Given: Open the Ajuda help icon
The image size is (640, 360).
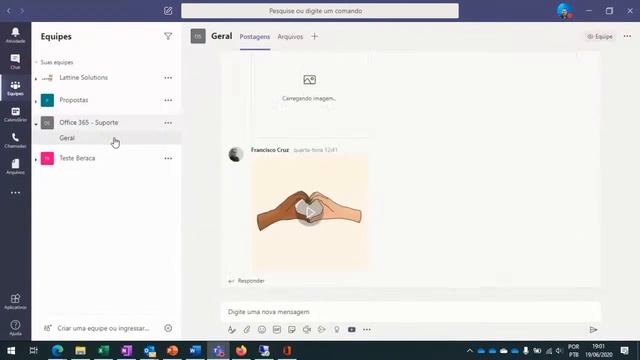Looking at the screenshot, I should (15, 327).
